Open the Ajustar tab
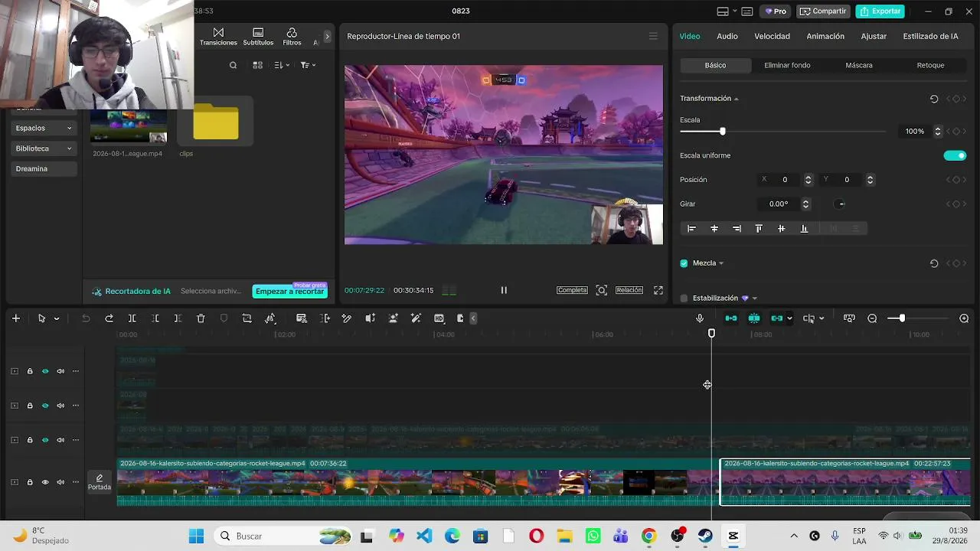980x551 pixels. pos(874,36)
